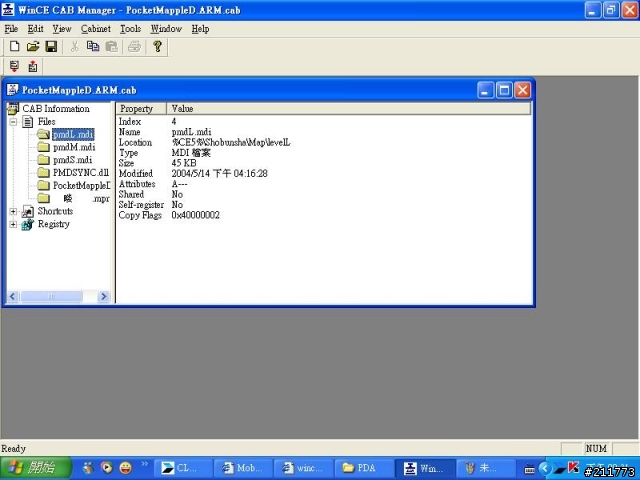Open the Tools menu
Viewport: 640px width, 480px height.
130,29
